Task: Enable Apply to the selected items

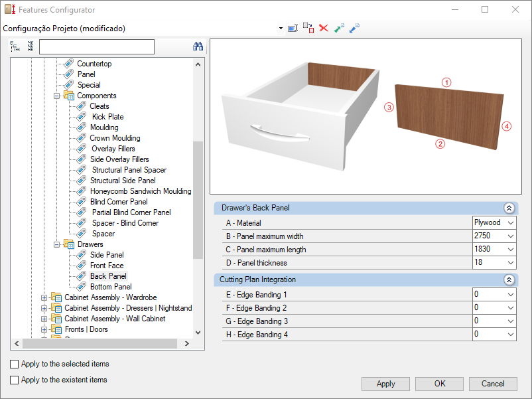Action: pyautogui.click(x=15, y=364)
